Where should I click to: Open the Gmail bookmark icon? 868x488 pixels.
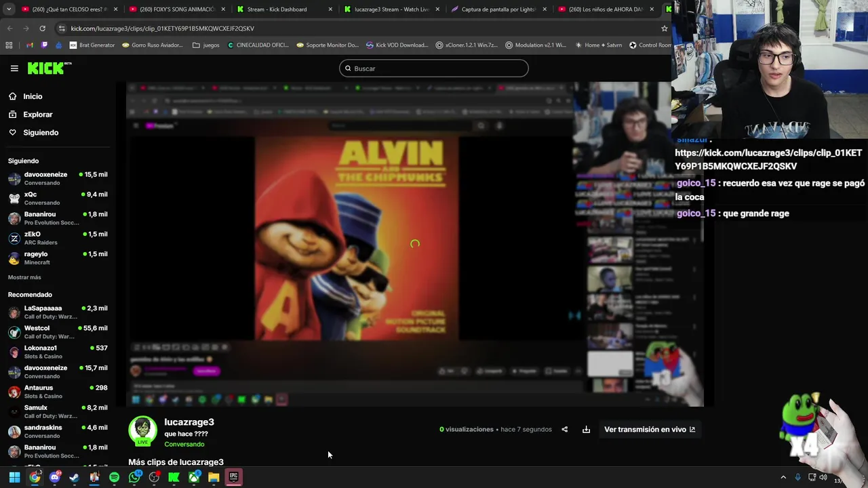click(30, 45)
